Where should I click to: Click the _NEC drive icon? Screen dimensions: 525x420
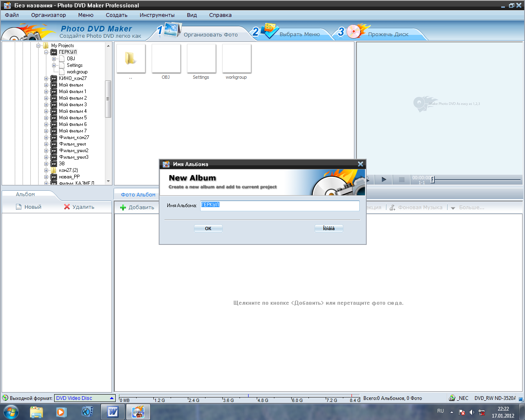click(x=452, y=398)
